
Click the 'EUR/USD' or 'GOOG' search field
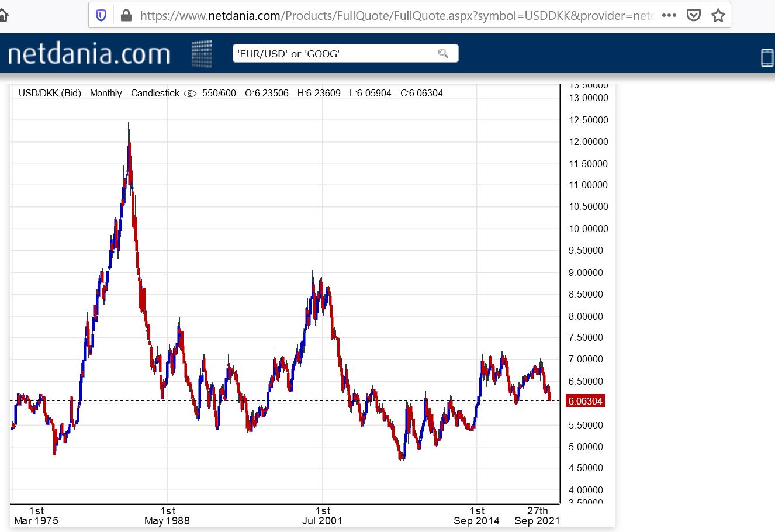tap(336, 54)
